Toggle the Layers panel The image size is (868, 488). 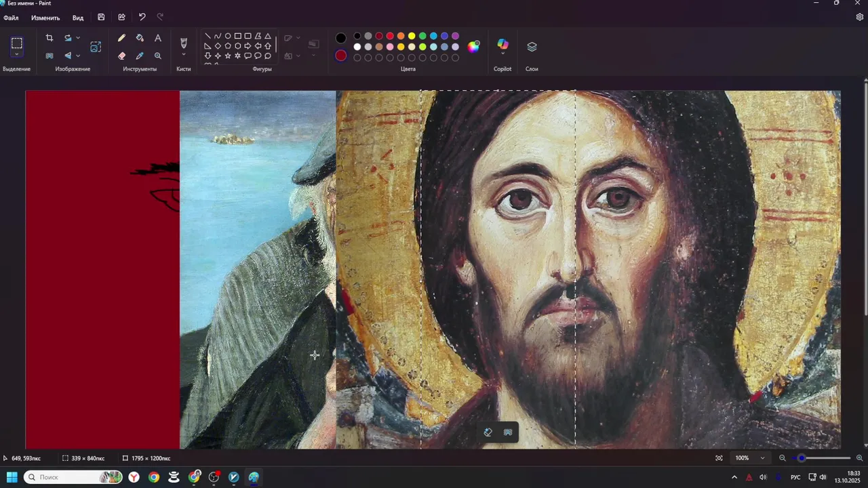tap(532, 47)
